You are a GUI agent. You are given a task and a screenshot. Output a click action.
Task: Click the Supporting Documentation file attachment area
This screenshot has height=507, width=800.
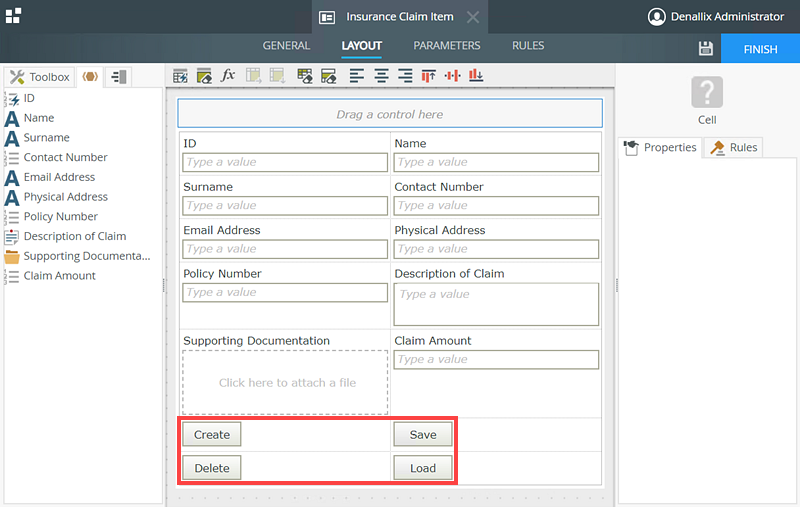tap(285, 382)
